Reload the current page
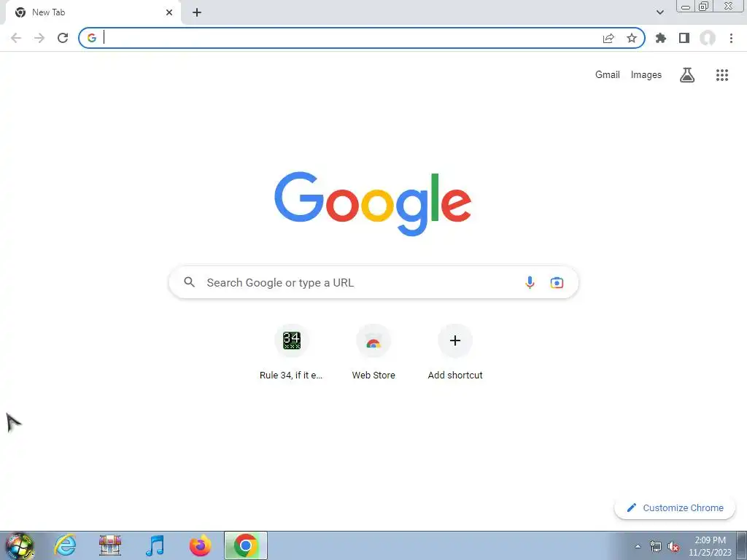 click(x=63, y=38)
